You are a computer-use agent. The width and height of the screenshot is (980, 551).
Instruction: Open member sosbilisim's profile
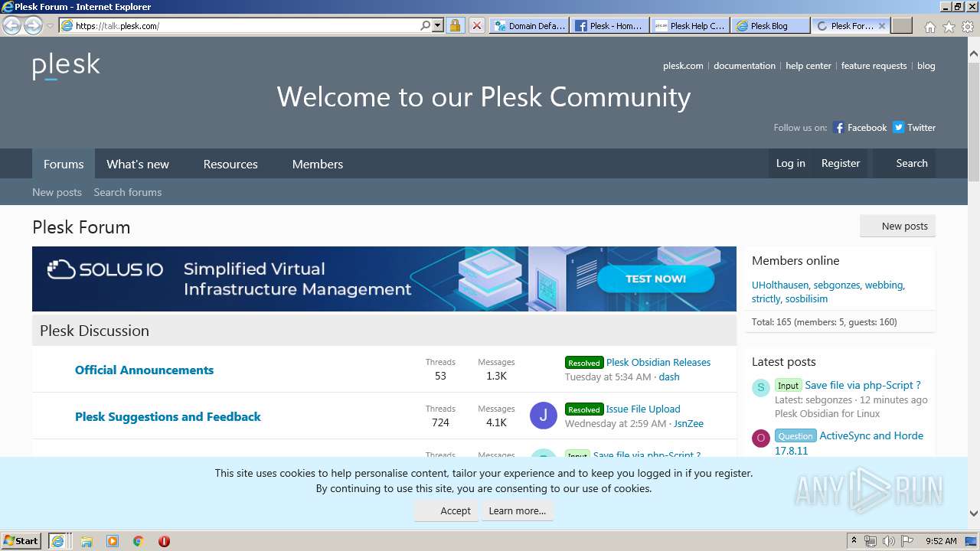coord(806,298)
